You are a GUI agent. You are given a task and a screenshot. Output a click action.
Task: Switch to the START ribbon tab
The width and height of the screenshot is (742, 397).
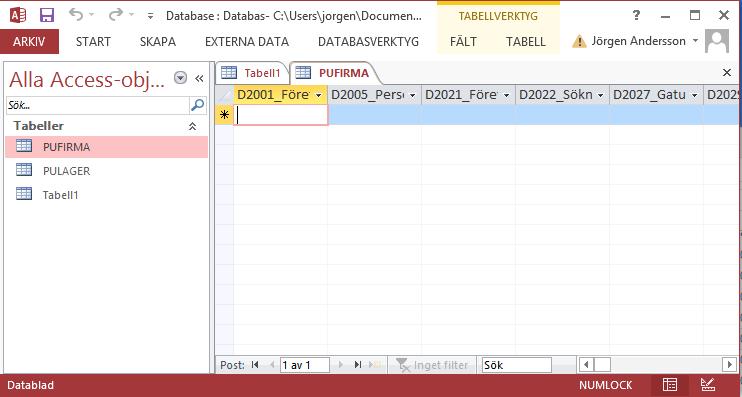point(93,42)
